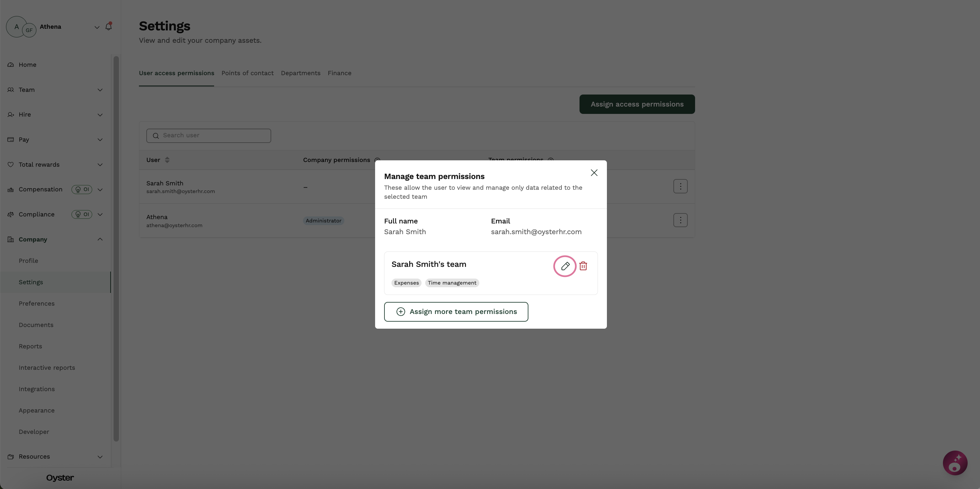Click the Company building icon

tap(11, 239)
